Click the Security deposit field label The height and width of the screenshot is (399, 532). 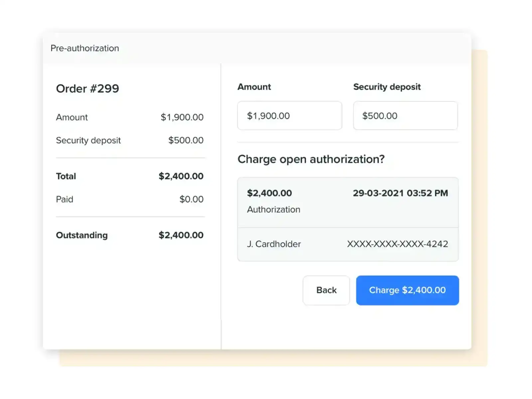point(387,87)
